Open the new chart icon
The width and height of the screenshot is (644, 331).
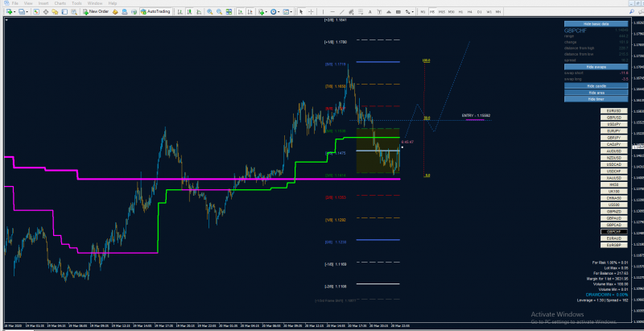point(10,12)
